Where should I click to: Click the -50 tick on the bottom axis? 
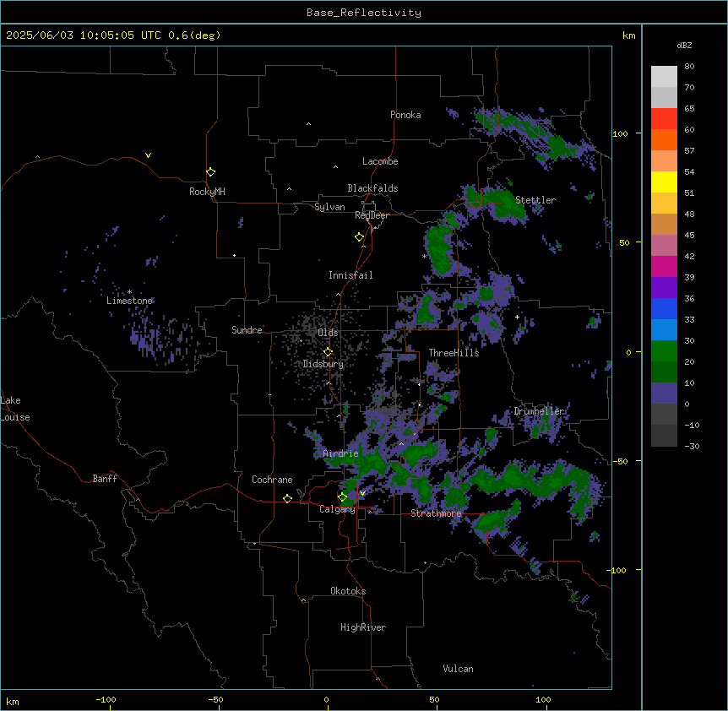click(215, 699)
